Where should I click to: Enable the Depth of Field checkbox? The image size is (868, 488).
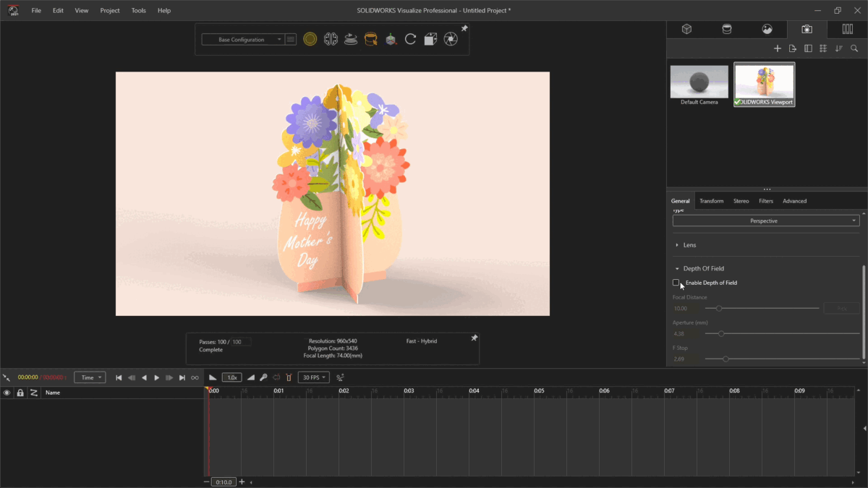point(676,283)
